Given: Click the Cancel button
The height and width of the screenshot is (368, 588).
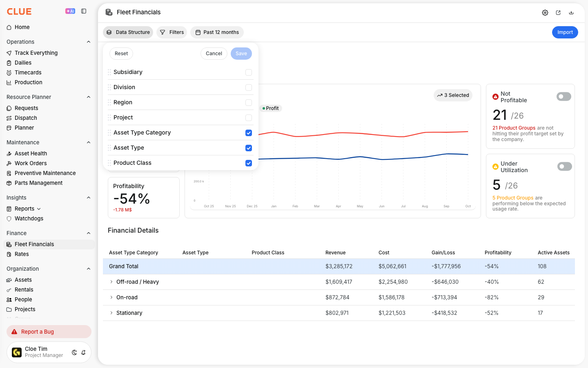Looking at the screenshot, I should pyautogui.click(x=214, y=54).
